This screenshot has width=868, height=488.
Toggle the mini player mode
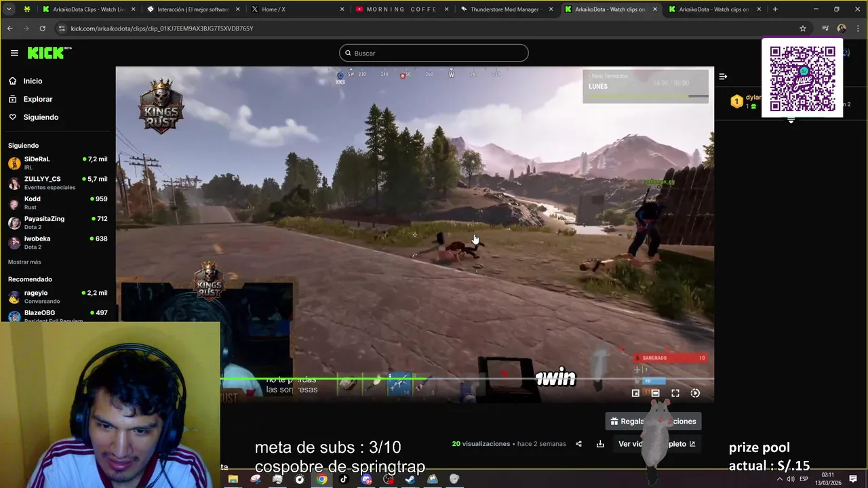635,393
